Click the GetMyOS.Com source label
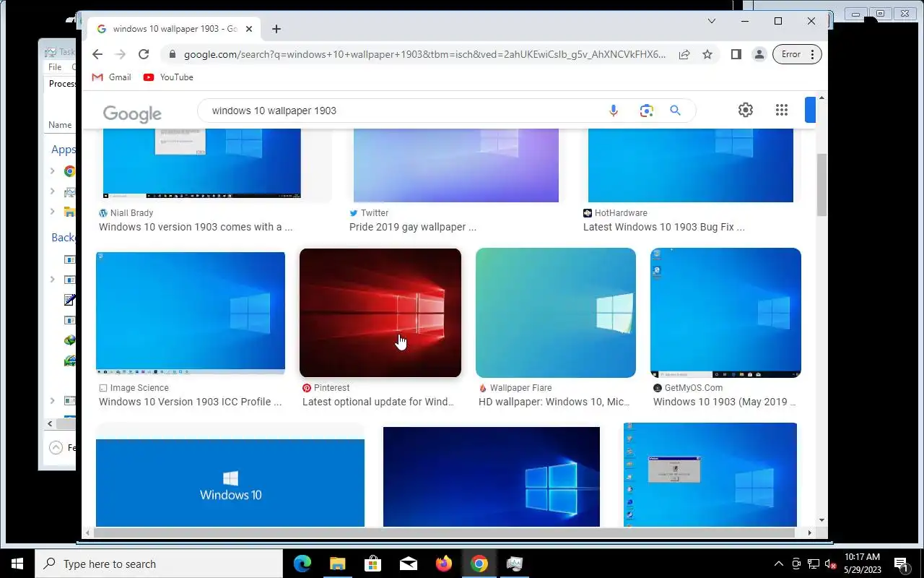924x578 pixels. coord(688,388)
